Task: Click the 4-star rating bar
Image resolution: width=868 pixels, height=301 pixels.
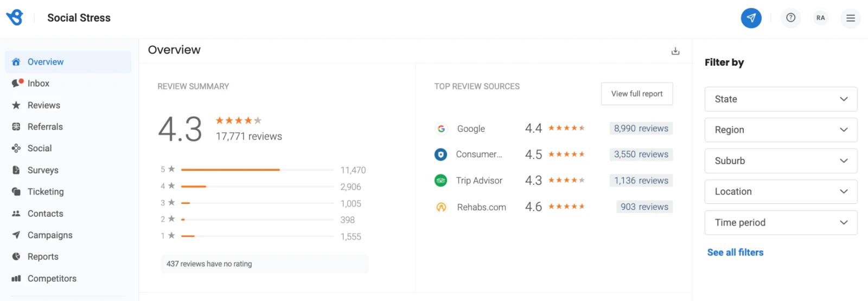Action: (257, 187)
